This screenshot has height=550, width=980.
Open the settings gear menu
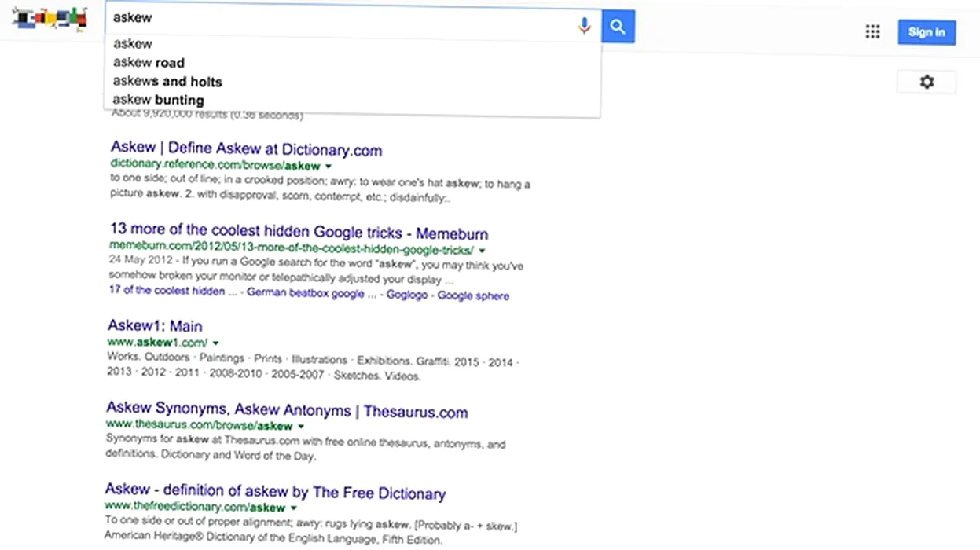point(927,82)
